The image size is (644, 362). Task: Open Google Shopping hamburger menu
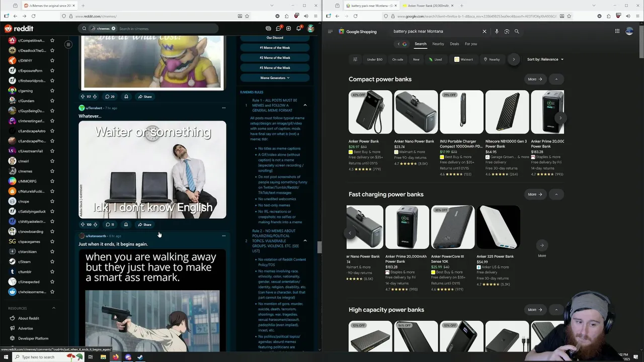(330, 31)
